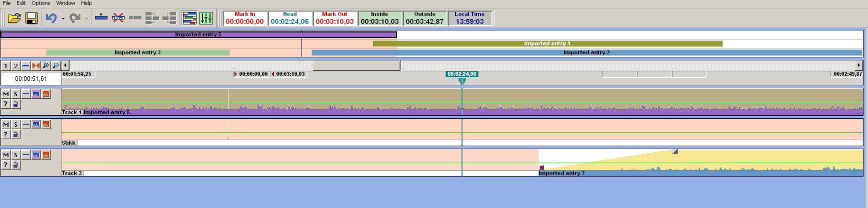Solo the Stikk track with S button
This screenshot has height=208, width=868.
pyautogui.click(x=15, y=124)
